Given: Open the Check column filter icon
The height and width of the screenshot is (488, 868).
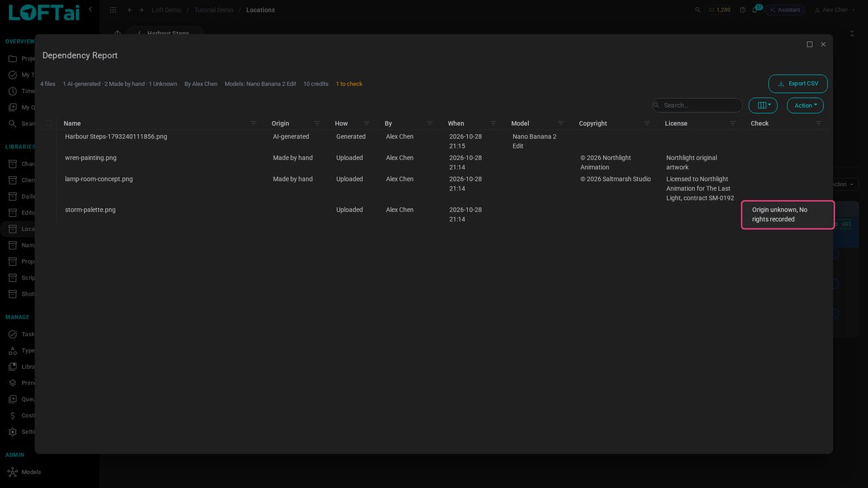Looking at the screenshot, I should (818, 123).
